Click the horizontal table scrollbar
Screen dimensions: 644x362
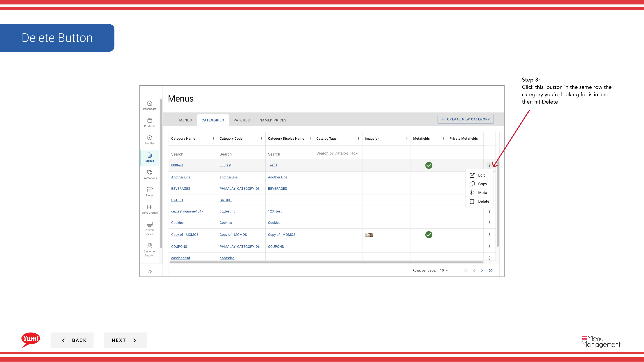coord(326,262)
